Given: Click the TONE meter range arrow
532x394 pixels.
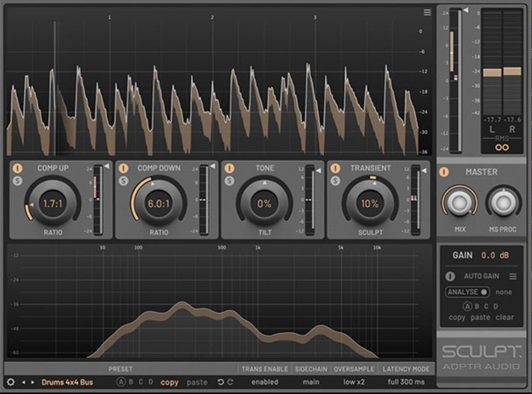Looking at the screenshot, I should pyautogui.click(x=318, y=170).
